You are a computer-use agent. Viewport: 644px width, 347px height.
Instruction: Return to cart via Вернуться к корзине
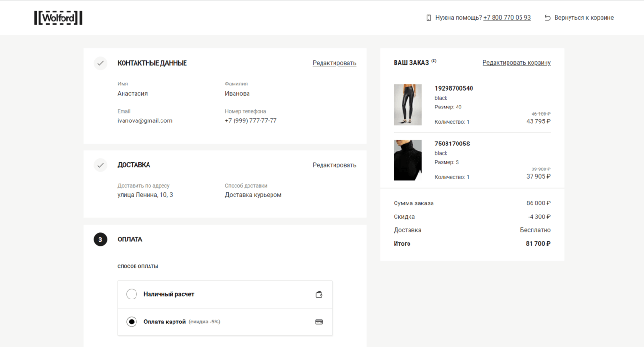point(583,18)
